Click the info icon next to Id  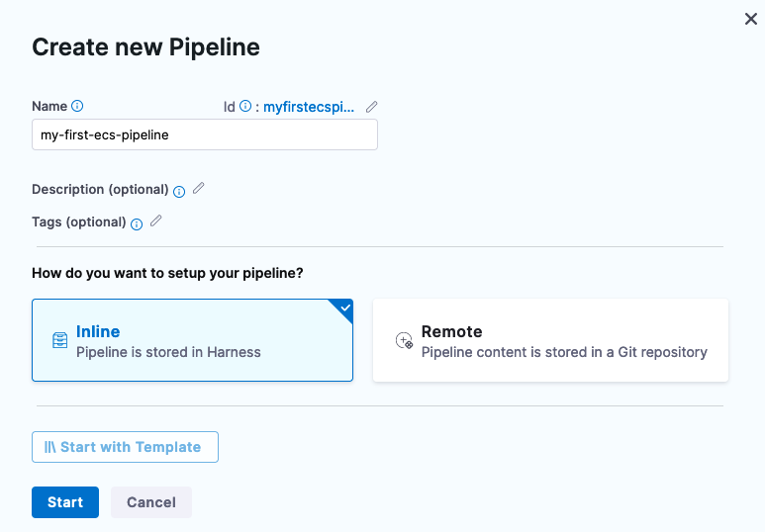point(245,107)
